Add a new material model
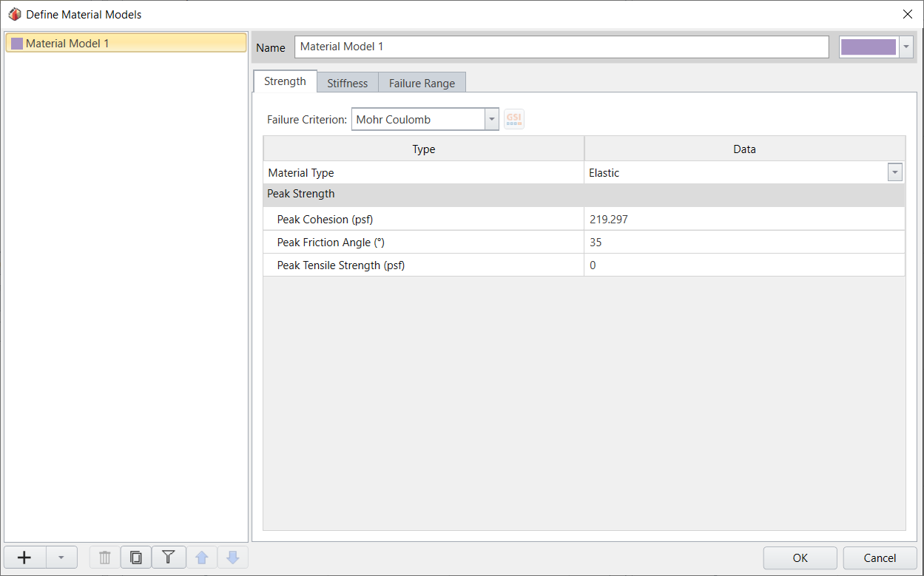The image size is (924, 576). tap(24, 557)
